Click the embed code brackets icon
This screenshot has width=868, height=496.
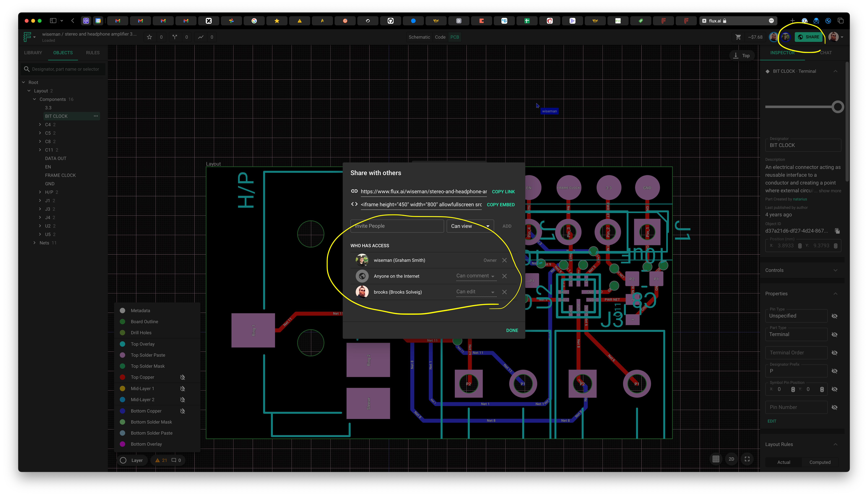click(x=354, y=204)
